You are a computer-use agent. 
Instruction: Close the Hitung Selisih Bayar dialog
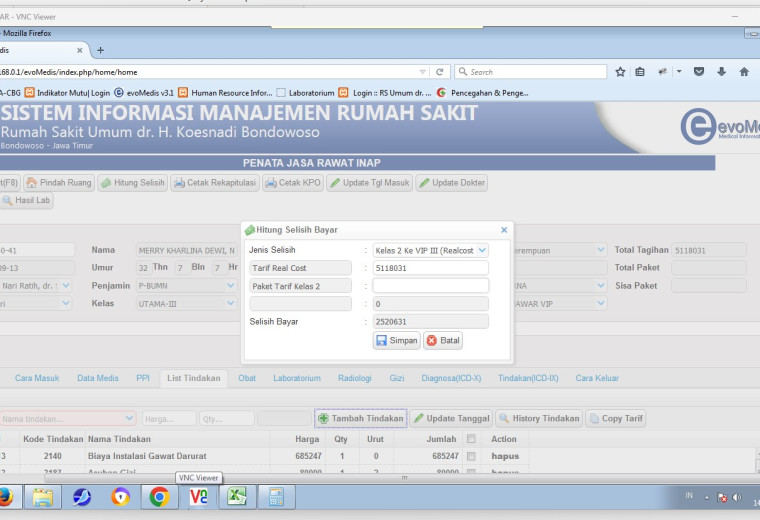point(504,230)
